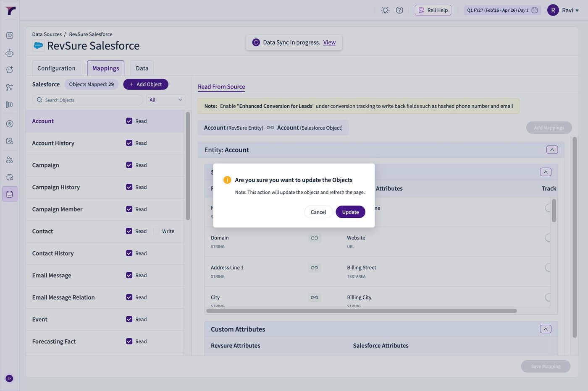Open the Q1 FY27 fiscal period selector
This screenshot has height=391, width=588.
point(502,10)
